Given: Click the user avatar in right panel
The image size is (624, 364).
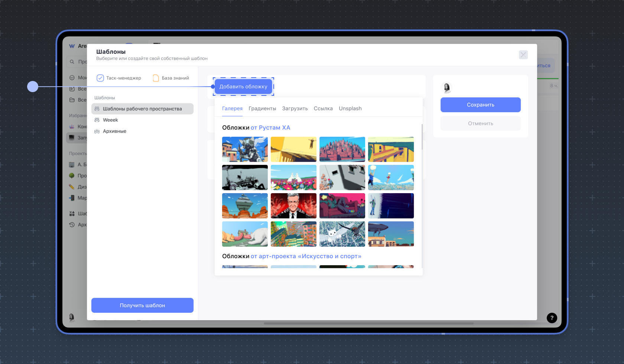Looking at the screenshot, I should (447, 88).
